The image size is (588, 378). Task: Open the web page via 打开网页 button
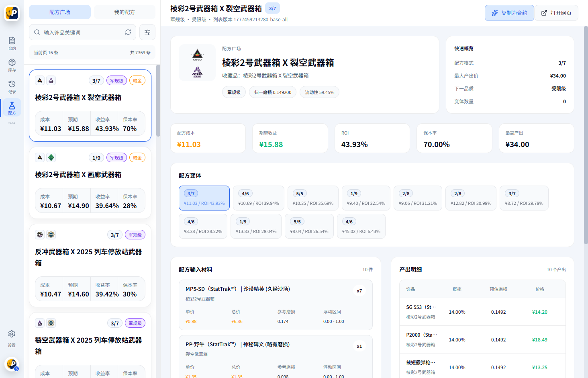556,12
